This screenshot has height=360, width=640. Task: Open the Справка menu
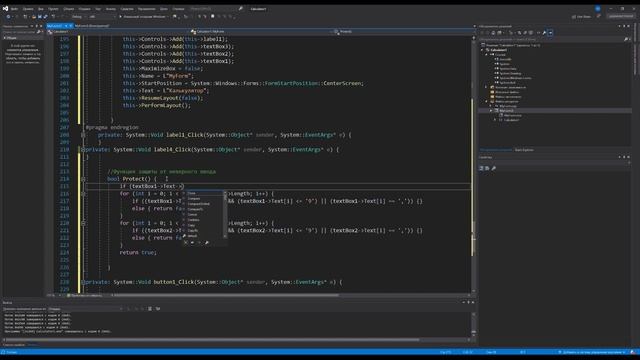[x=178, y=9]
